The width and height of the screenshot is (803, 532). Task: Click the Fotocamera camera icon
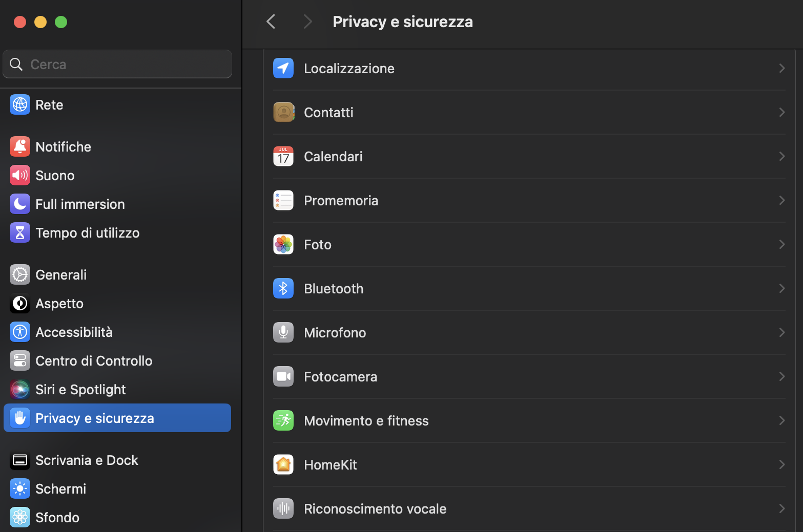click(283, 376)
